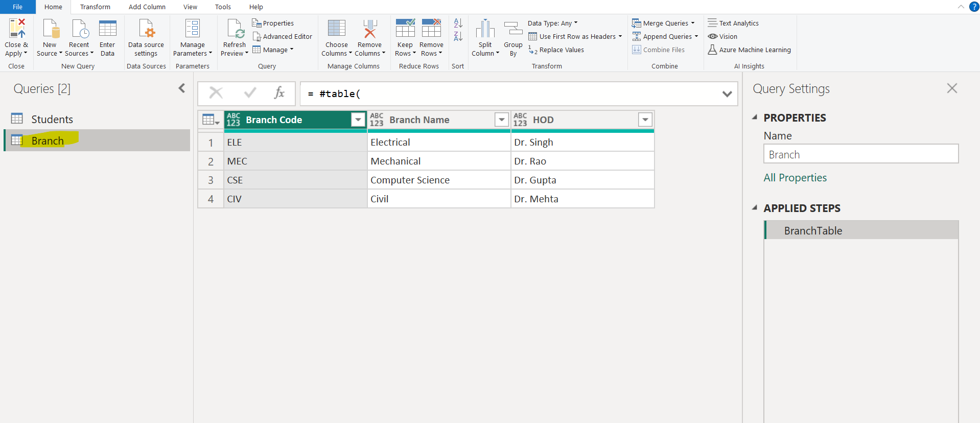Collapse the APPLIED STEPS section
980x423 pixels.
pyautogui.click(x=755, y=208)
